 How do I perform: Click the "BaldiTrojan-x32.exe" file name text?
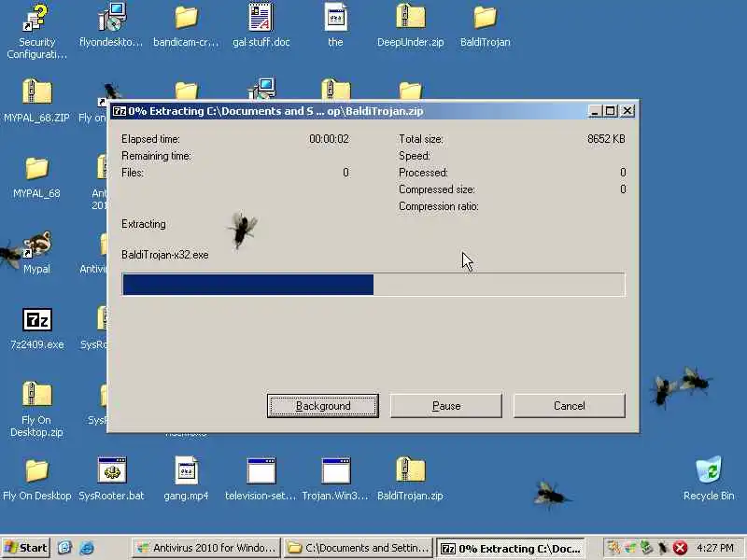(165, 255)
